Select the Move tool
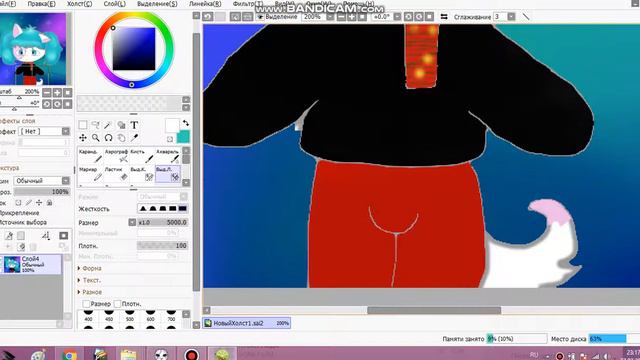The image size is (640, 360). [83, 138]
